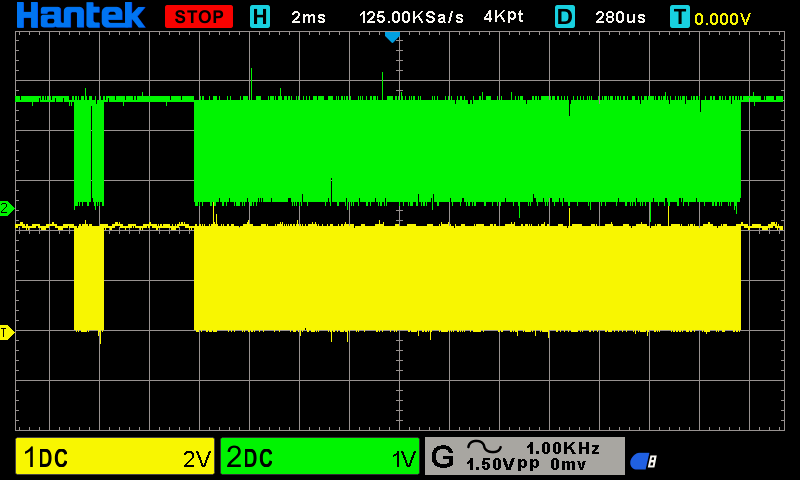Click the yellow T trigger level marker
The width and height of the screenshot is (800, 480).
7,333
